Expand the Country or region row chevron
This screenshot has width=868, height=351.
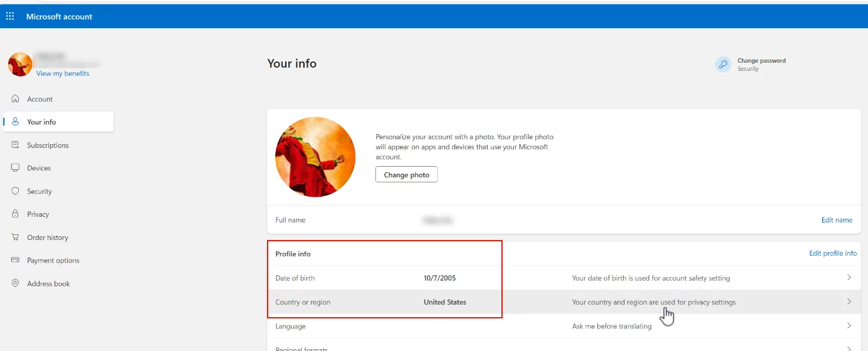849,301
